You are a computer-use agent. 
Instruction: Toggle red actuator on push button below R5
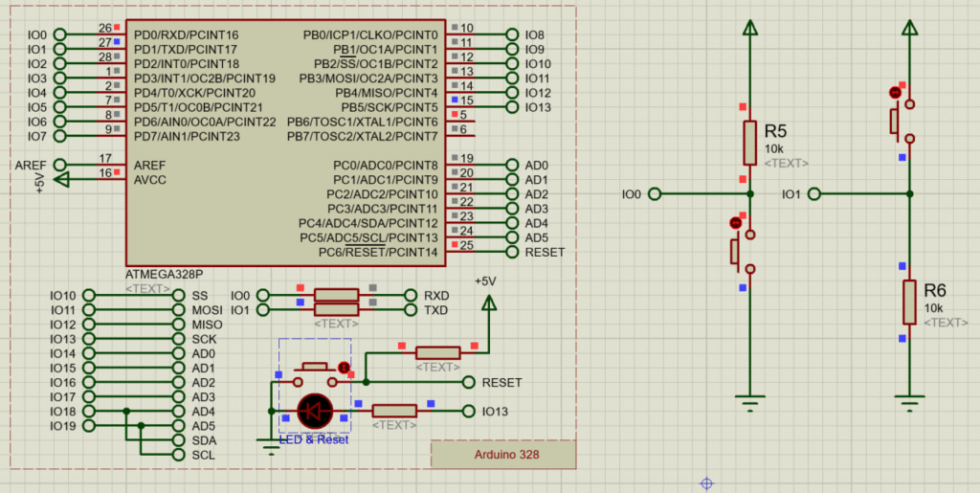(x=735, y=222)
